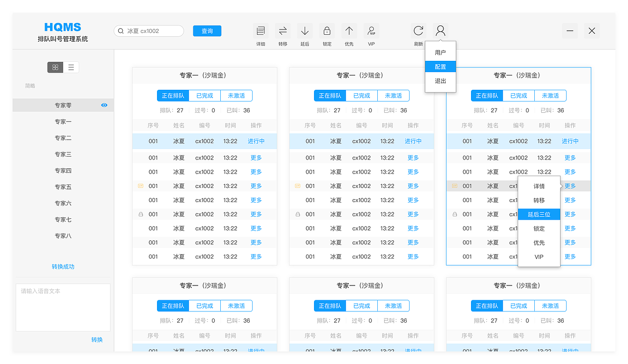The height and width of the screenshot is (364, 628).
Task: Toggle visibility eye icon next to 专家零
Action: (x=104, y=104)
